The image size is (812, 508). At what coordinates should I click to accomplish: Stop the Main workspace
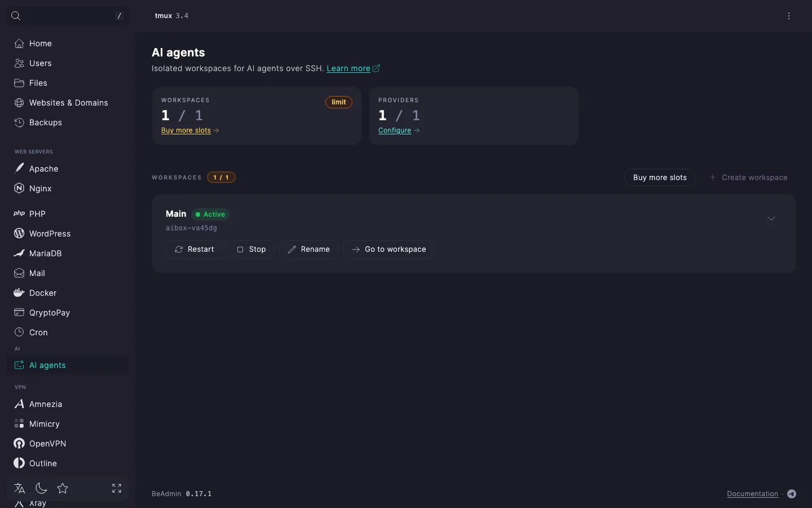coord(251,249)
